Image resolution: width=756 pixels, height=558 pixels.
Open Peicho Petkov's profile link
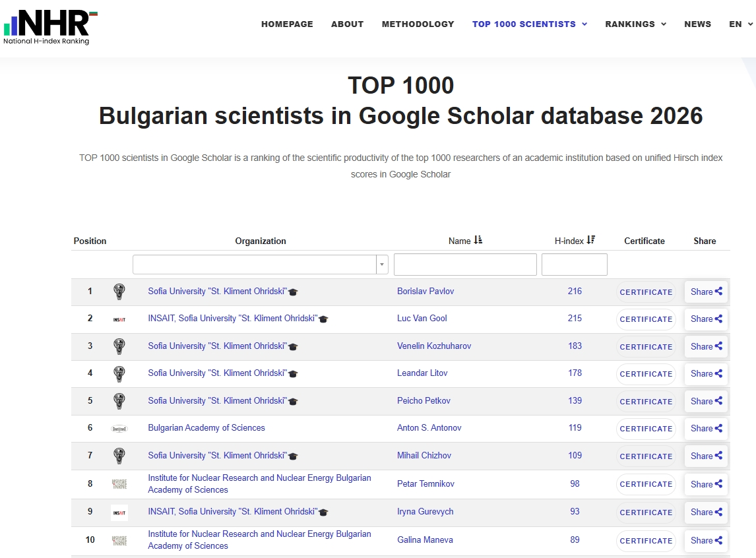pos(424,400)
